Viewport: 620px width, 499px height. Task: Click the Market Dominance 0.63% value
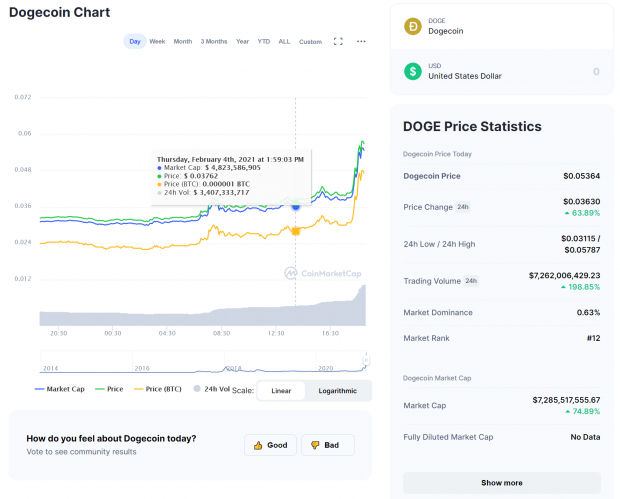(588, 312)
